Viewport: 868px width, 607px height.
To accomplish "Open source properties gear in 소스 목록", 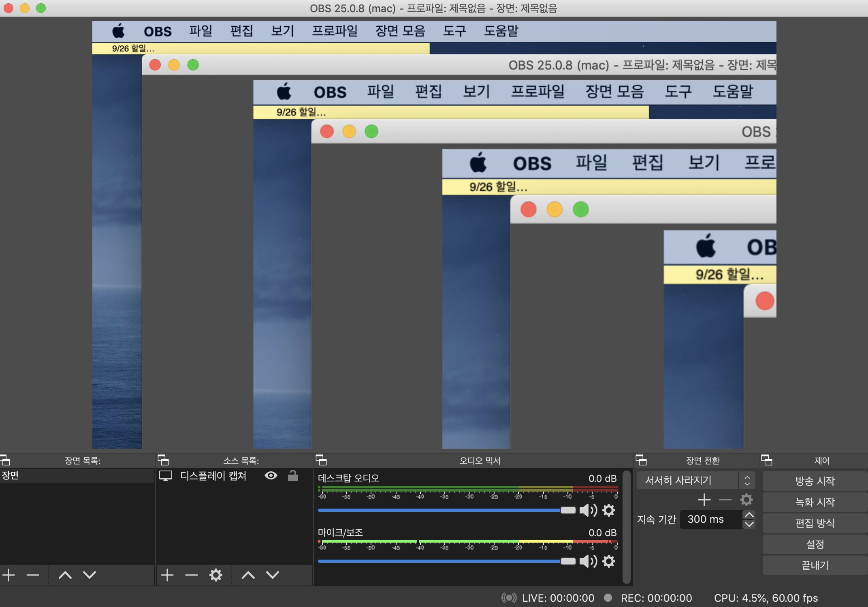I will coord(215,575).
